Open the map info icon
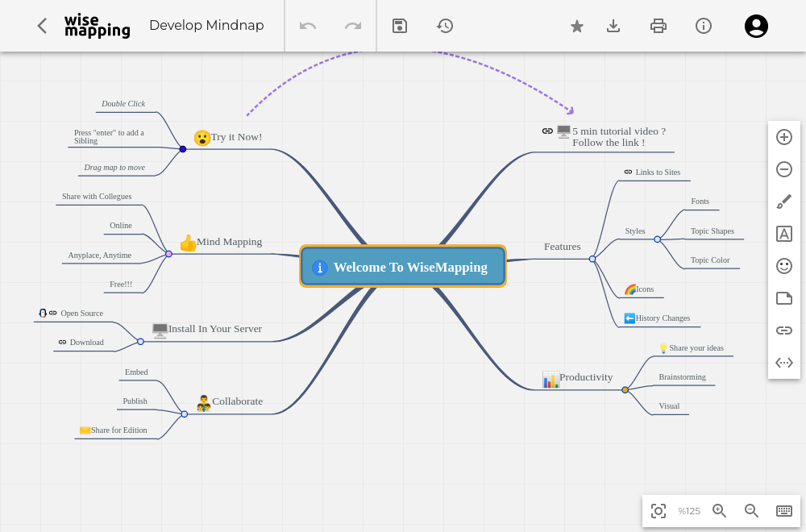This screenshot has height=532, width=806. (x=703, y=26)
